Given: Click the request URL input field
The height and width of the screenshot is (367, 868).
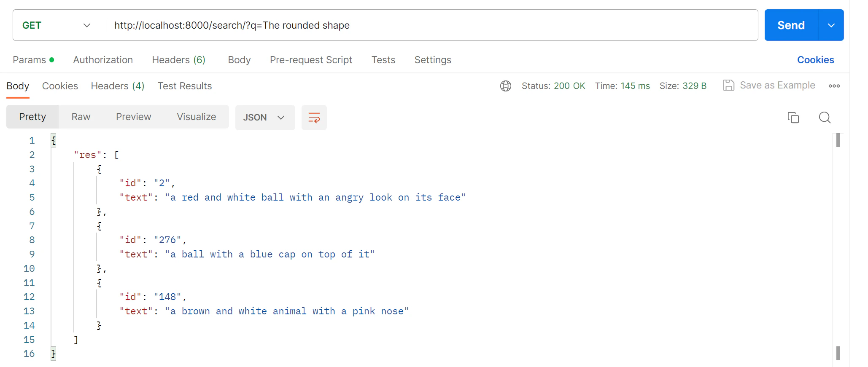Looking at the screenshot, I should tap(431, 25).
